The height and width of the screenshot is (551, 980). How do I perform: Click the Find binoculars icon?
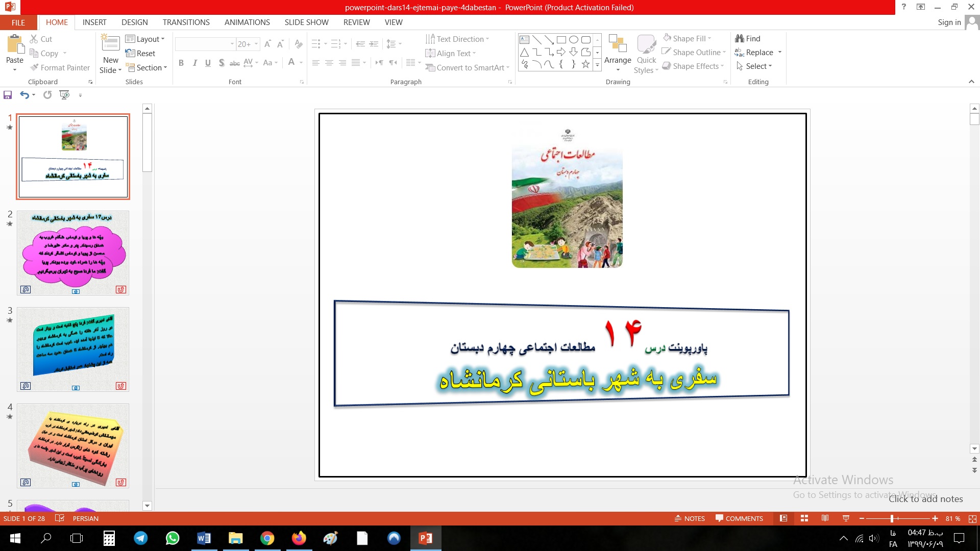tap(739, 38)
